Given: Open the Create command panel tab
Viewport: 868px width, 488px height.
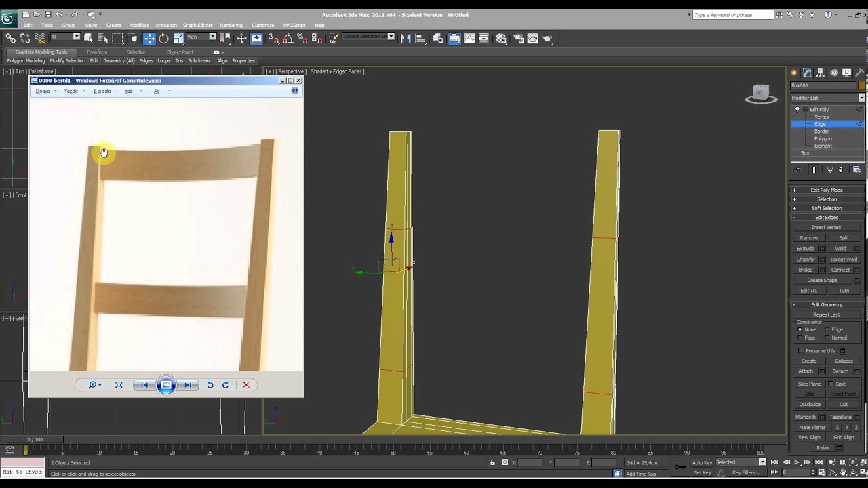Looking at the screenshot, I should 794,73.
